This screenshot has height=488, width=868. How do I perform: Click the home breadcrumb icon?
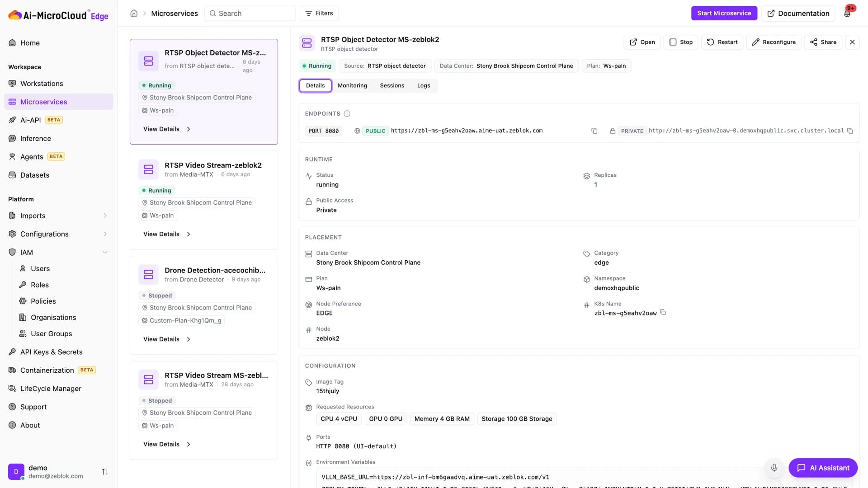134,13
